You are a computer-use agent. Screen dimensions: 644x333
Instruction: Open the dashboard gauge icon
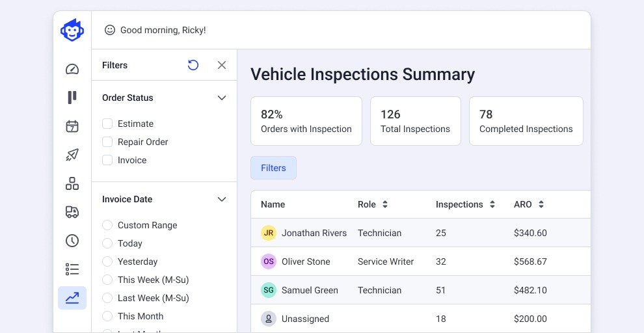tap(72, 69)
